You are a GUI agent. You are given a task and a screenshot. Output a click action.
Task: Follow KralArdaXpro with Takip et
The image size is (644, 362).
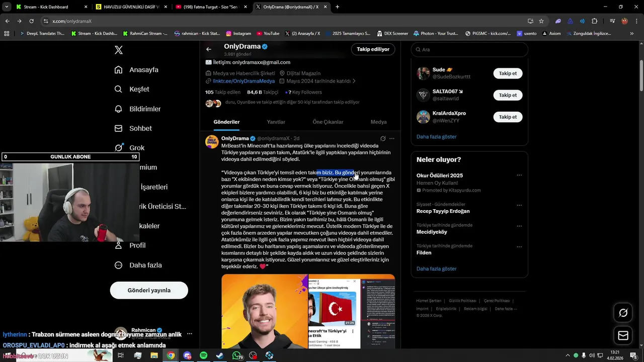point(508,117)
